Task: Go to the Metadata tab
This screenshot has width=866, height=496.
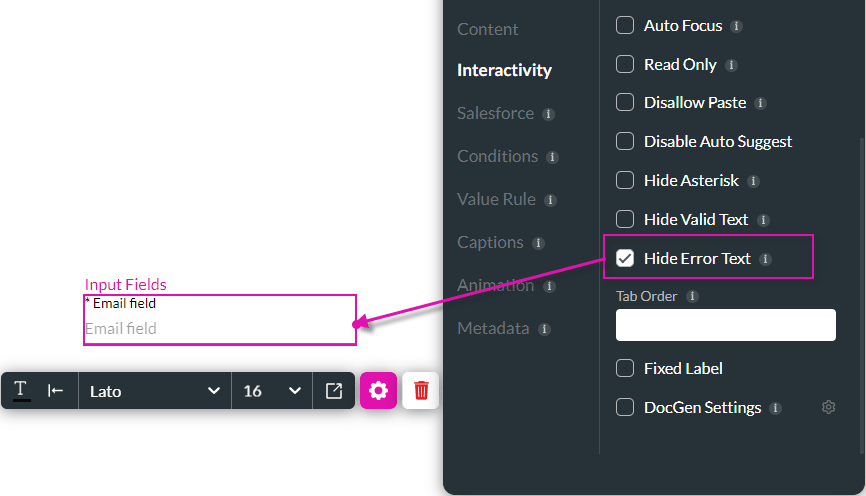Action: 493,329
